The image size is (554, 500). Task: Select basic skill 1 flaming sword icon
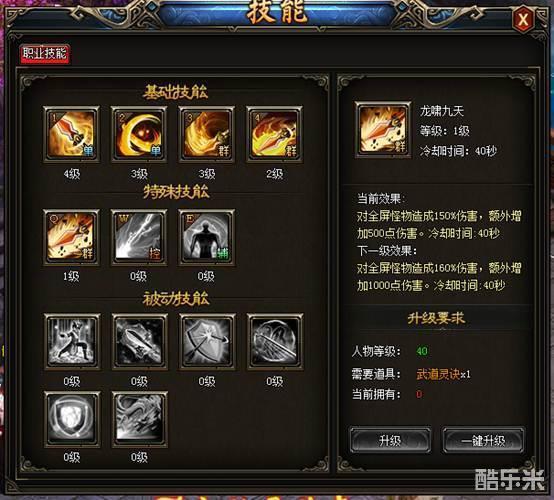[71, 134]
